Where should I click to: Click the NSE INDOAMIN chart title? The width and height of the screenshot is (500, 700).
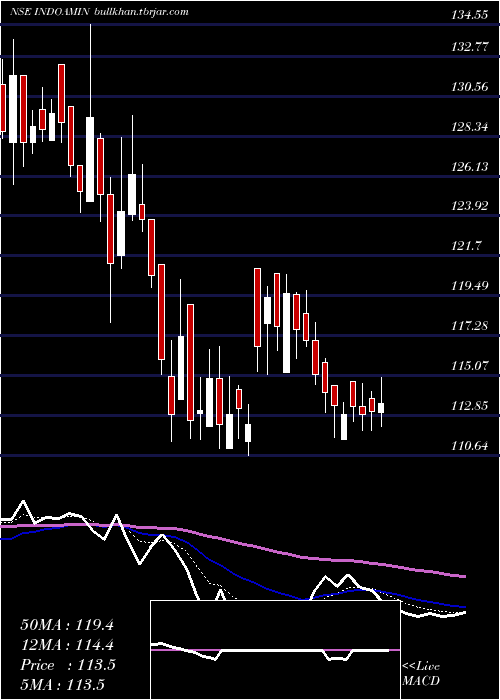click(51, 12)
